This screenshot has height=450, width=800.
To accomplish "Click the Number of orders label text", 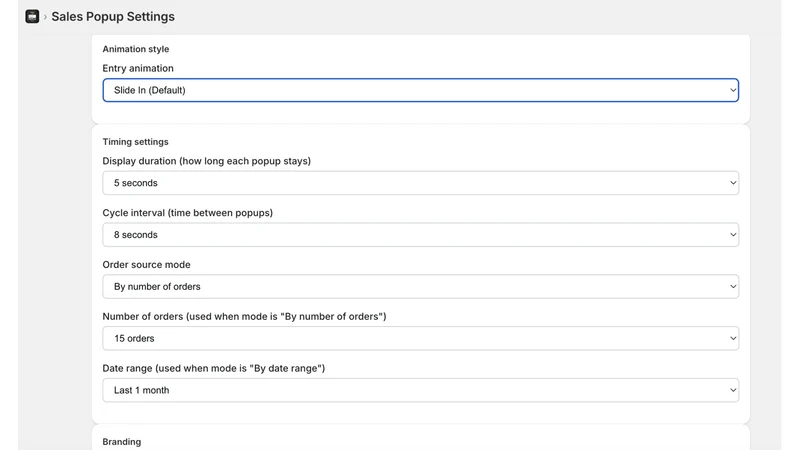I will tap(244, 316).
